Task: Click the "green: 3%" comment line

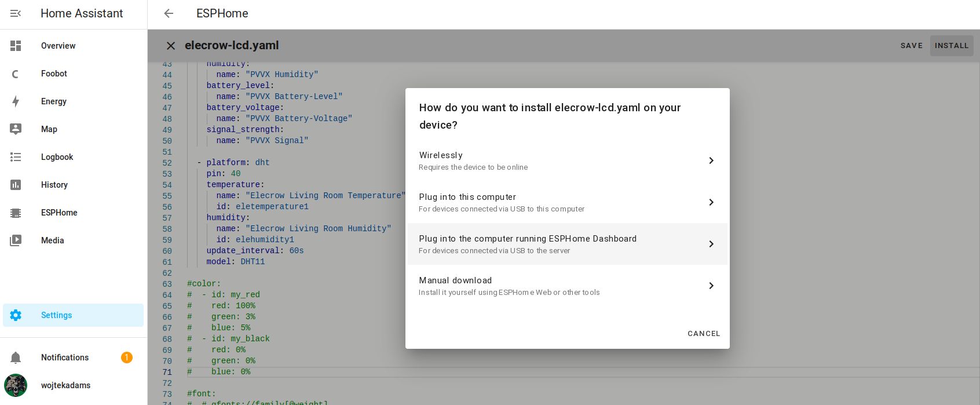Action: coord(221,317)
